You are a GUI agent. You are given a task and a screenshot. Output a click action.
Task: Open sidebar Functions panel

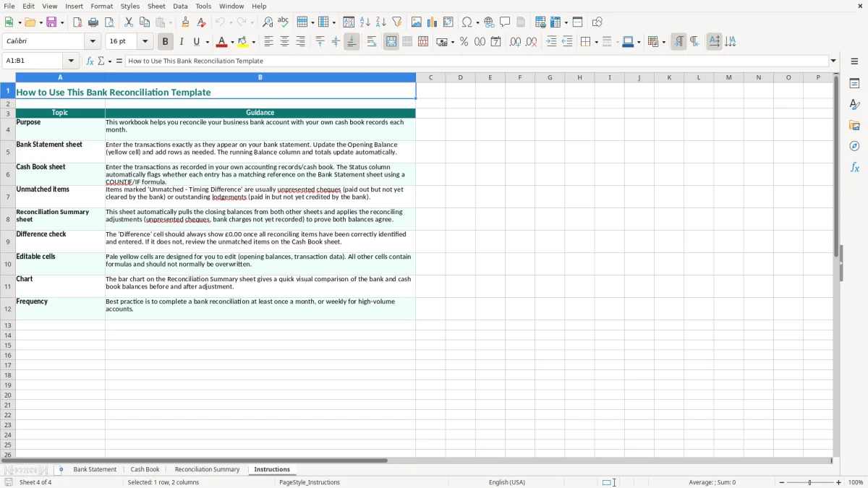[854, 167]
